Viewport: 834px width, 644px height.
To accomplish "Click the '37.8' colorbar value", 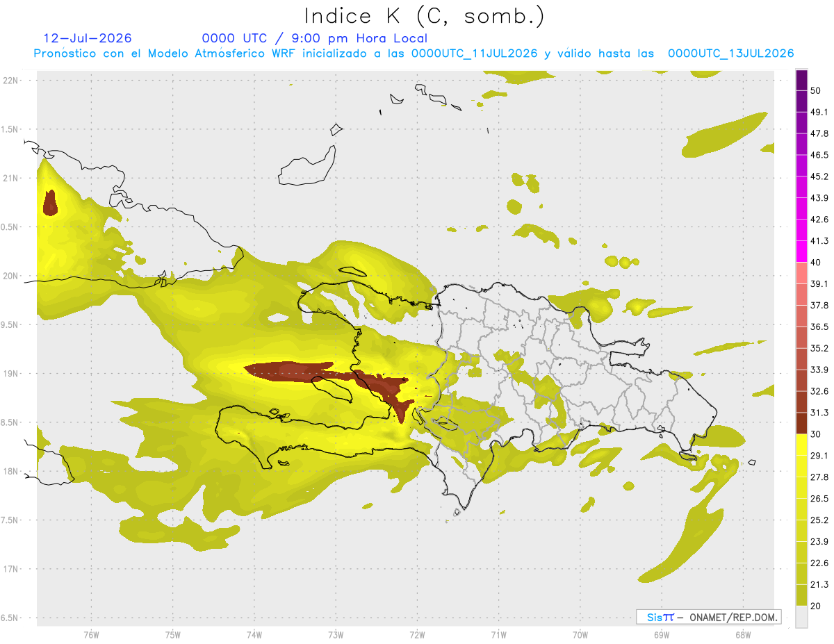I will pos(820,305).
